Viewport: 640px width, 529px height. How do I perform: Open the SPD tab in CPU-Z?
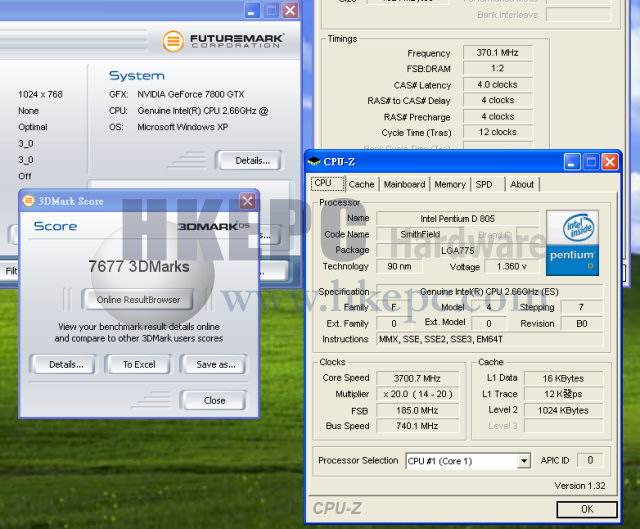[484, 184]
